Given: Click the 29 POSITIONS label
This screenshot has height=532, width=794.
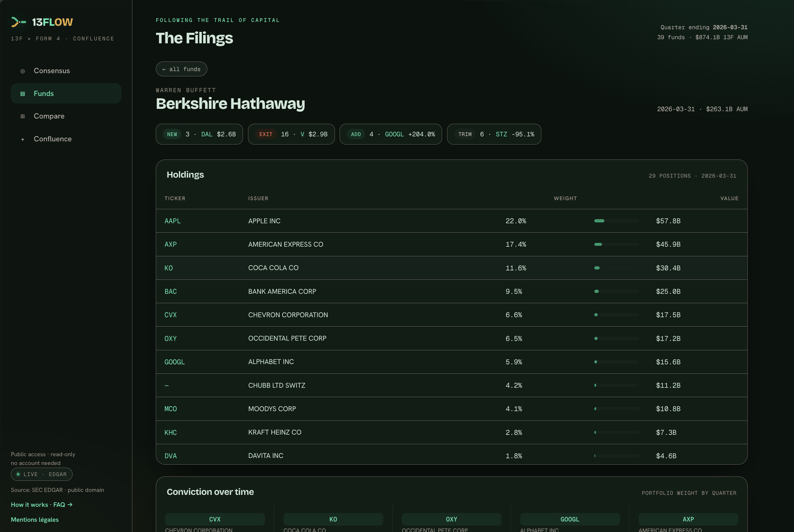Looking at the screenshot, I should [669, 176].
